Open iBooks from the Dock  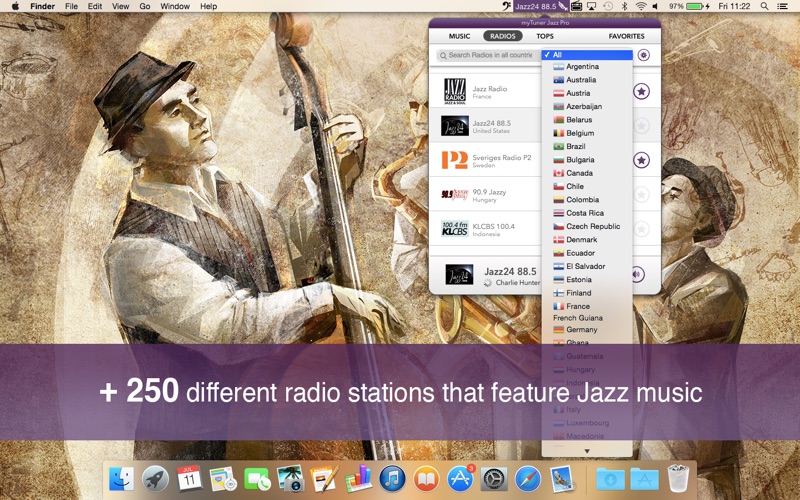[426, 479]
